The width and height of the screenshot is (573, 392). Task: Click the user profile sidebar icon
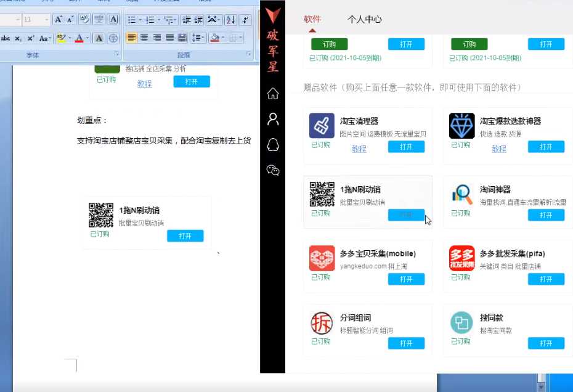pyautogui.click(x=272, y=119)
